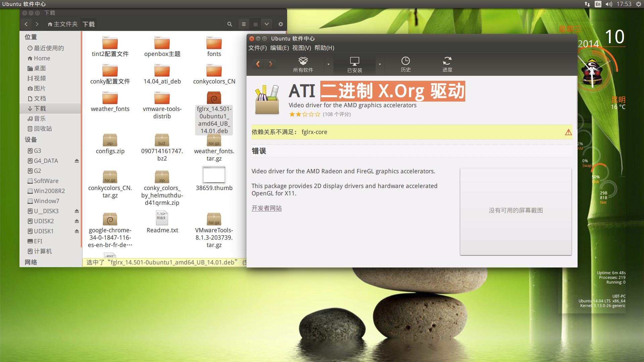
Task: Select the openbox主题 folder
Action: (x=162, y=47)
